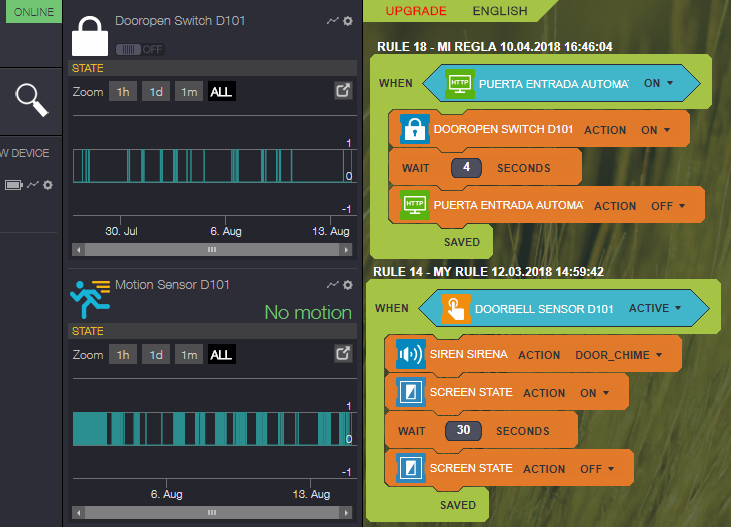The image size is (731, 527).
Task: Open Motion Sensor D101 settings gear
Action: [x=348, y=285]
